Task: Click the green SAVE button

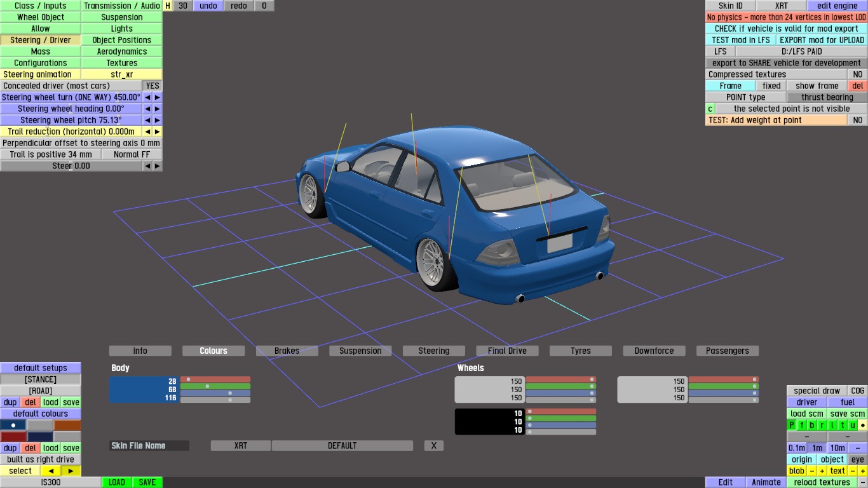Action: point(147,482)
